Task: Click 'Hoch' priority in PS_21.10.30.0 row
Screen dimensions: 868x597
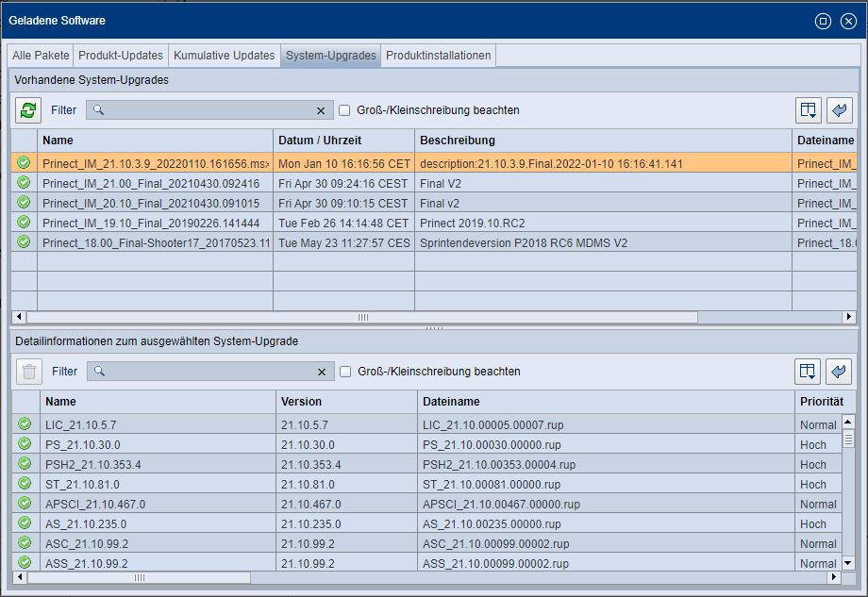Action: [x=813, y=445]
